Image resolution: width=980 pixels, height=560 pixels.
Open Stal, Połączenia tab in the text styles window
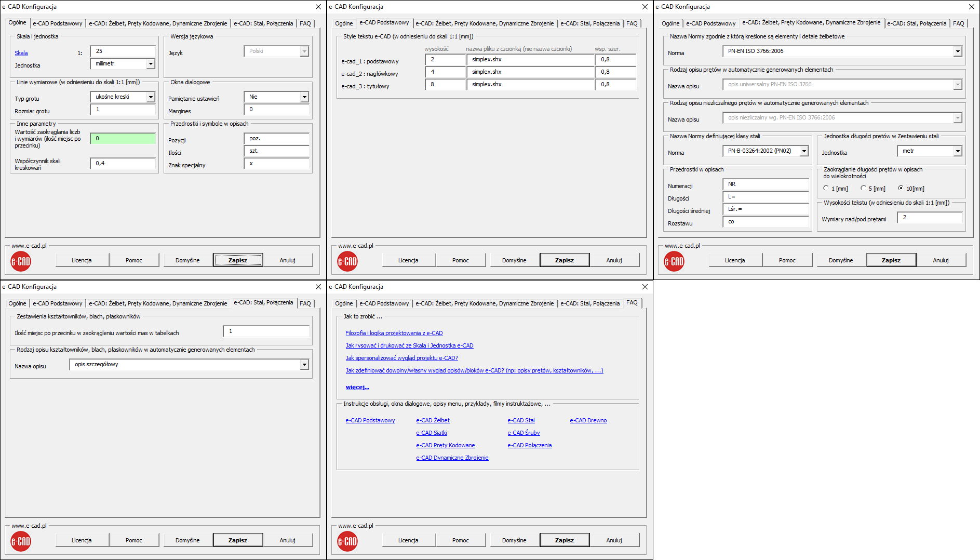coord(590,23)
